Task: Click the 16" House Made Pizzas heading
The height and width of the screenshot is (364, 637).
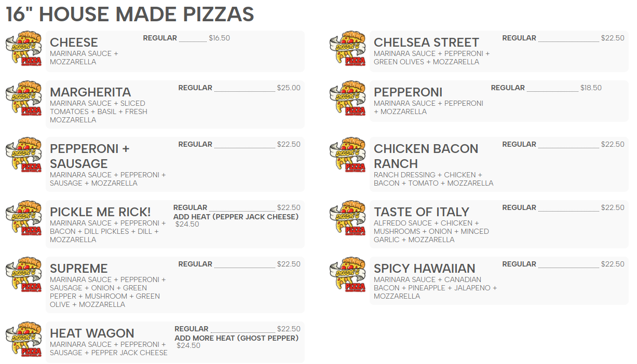Action: (x=130, y=15)
